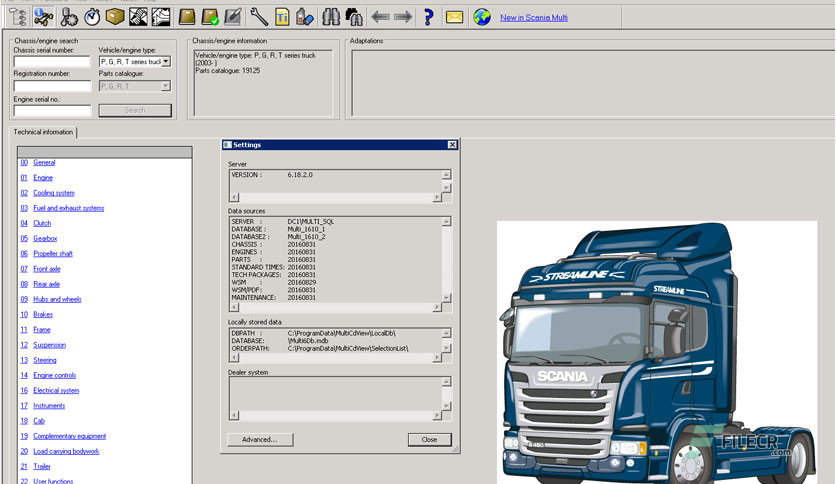
Task: Open the Load carrying bodywork link
Action: (x=66, y=451)
